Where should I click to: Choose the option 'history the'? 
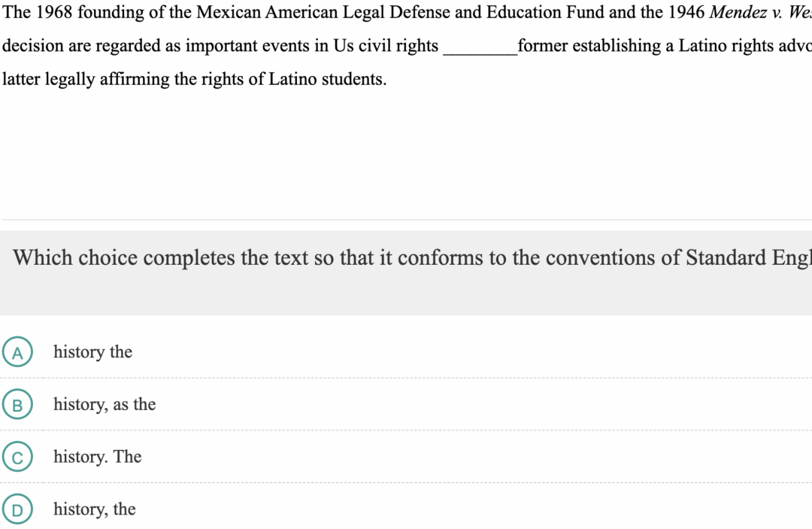92,352
